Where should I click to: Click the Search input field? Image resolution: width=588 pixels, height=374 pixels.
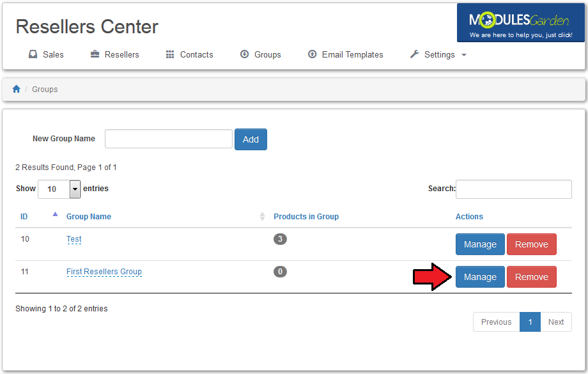point(514,189)
